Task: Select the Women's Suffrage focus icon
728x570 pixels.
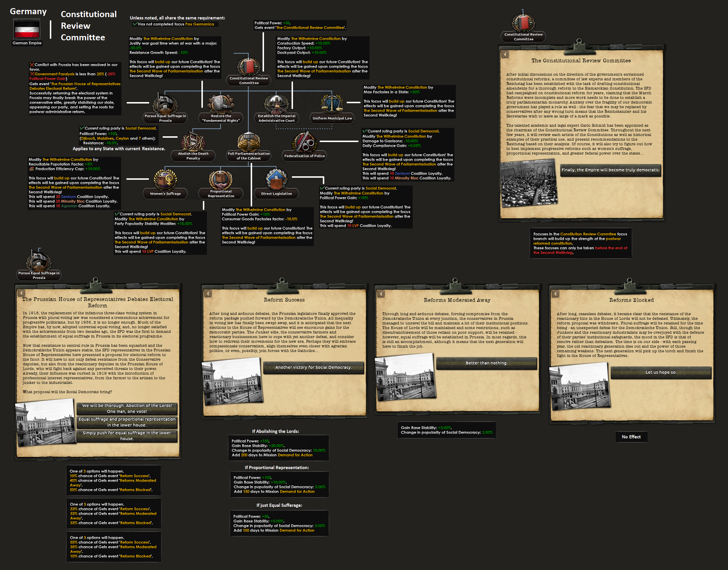Action: coord(165,180)
